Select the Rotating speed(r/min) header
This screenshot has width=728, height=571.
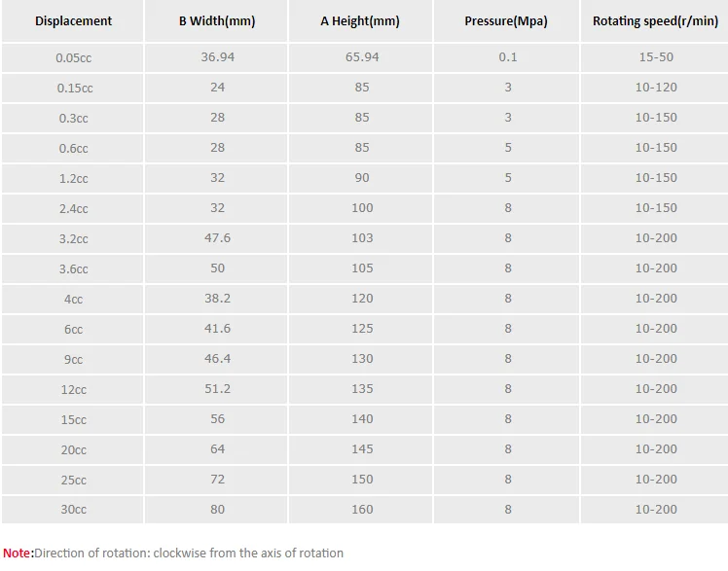click(655, 20)
